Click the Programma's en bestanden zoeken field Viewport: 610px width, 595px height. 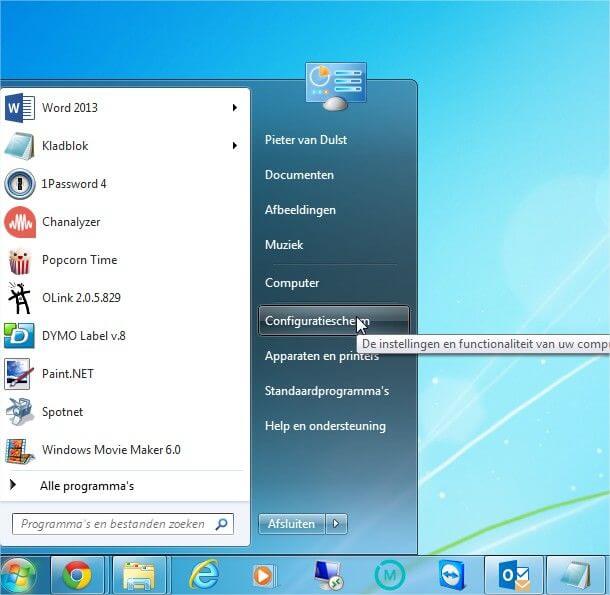point(123,524)
